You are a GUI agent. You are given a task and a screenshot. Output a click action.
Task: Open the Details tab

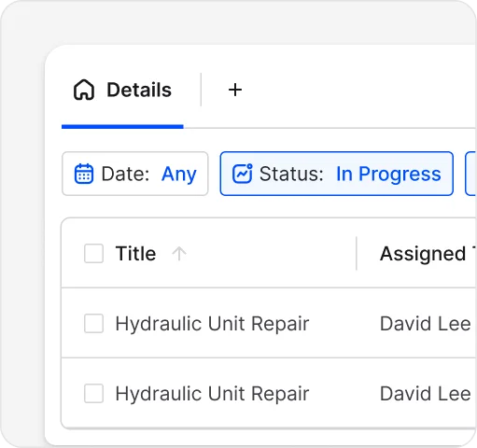click(122, 91)
